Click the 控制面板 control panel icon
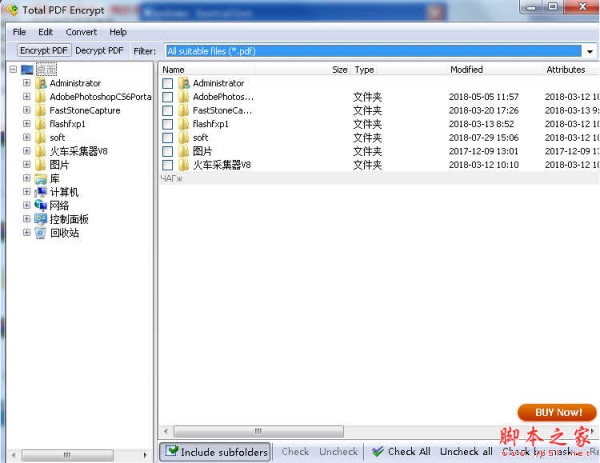This screenshot has width=600, height=463. 41,219
